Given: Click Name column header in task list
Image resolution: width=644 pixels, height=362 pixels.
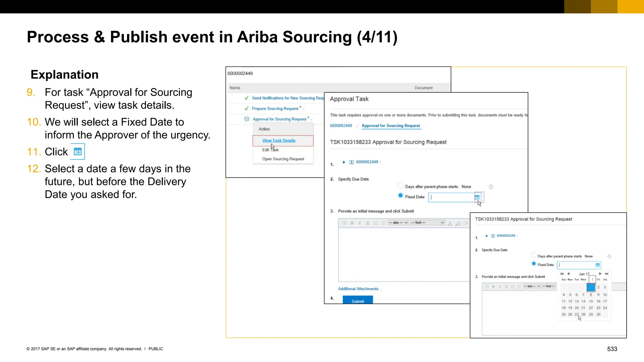Looking at the screenshot, I should (x=235, y=88).
